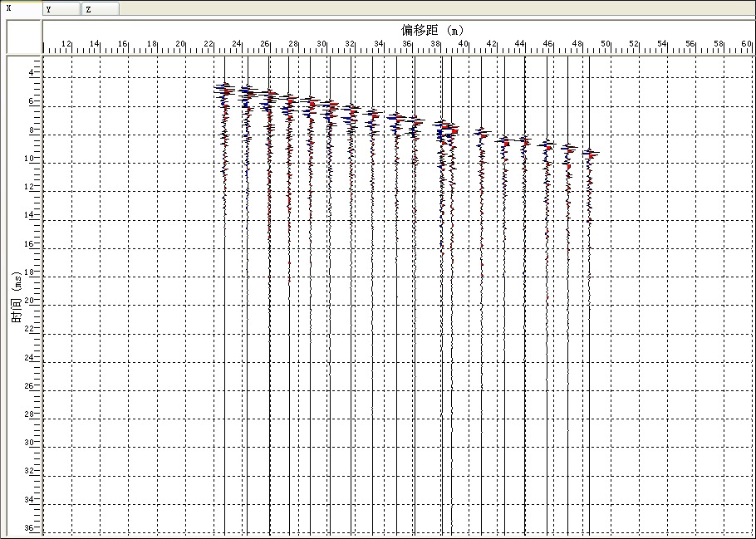The height and width of the screenshot is (539, 756).
Task: Switch to the Y component tab
Action: click(x=61, y=9)
